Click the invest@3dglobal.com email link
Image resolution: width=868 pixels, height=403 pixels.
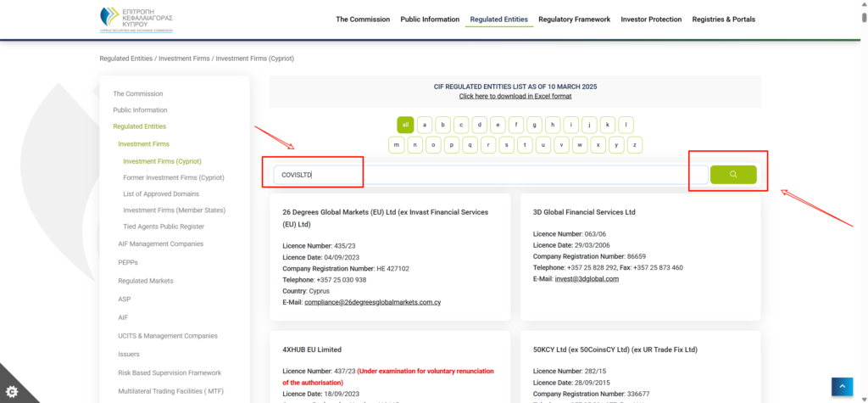[587, 279]
